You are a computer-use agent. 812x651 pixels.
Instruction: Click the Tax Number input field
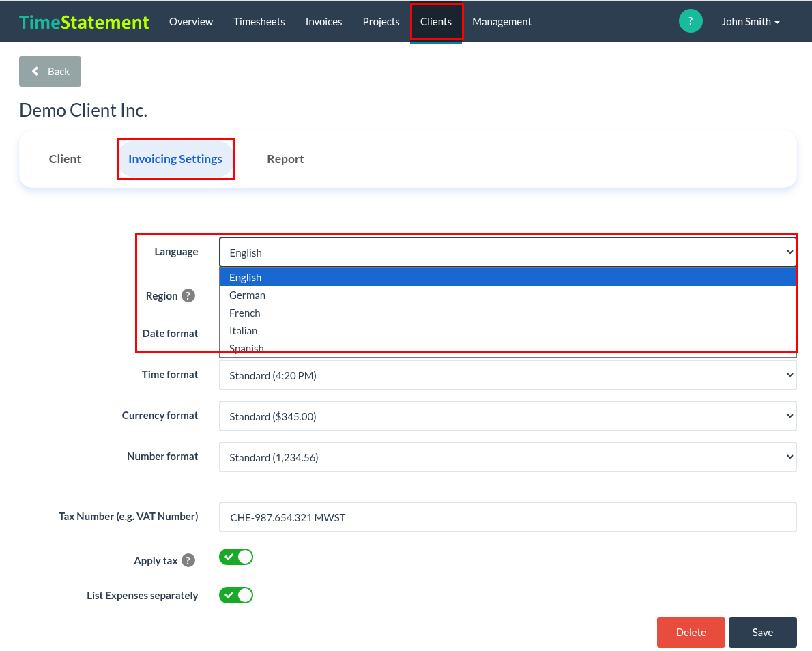tap(508, 517)
